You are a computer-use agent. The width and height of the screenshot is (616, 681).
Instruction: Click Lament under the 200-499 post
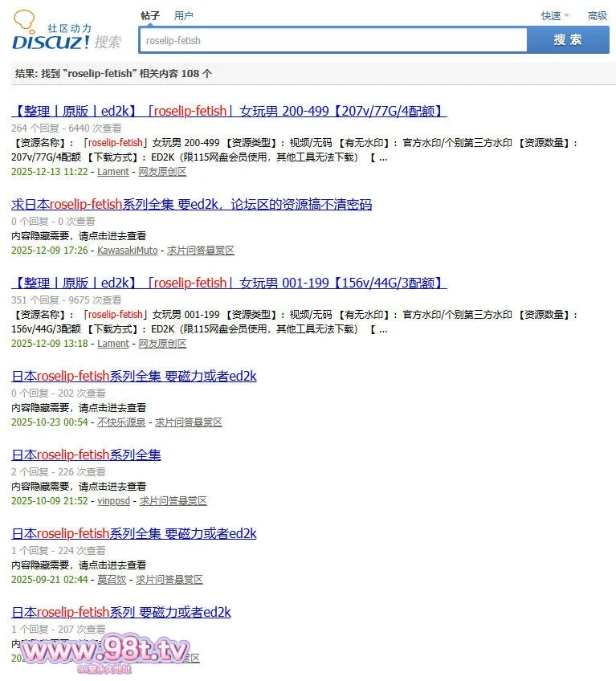pos(113,172)
